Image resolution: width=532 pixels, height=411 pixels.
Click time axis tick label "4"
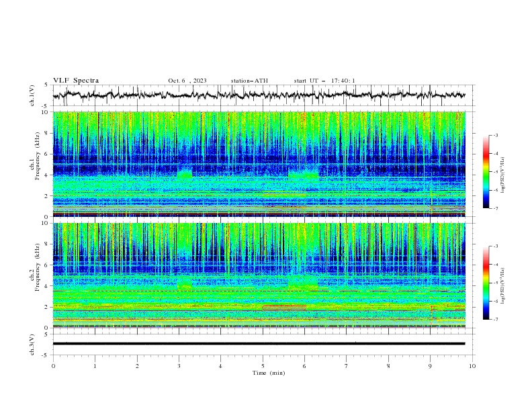click(x=220, y=366)
